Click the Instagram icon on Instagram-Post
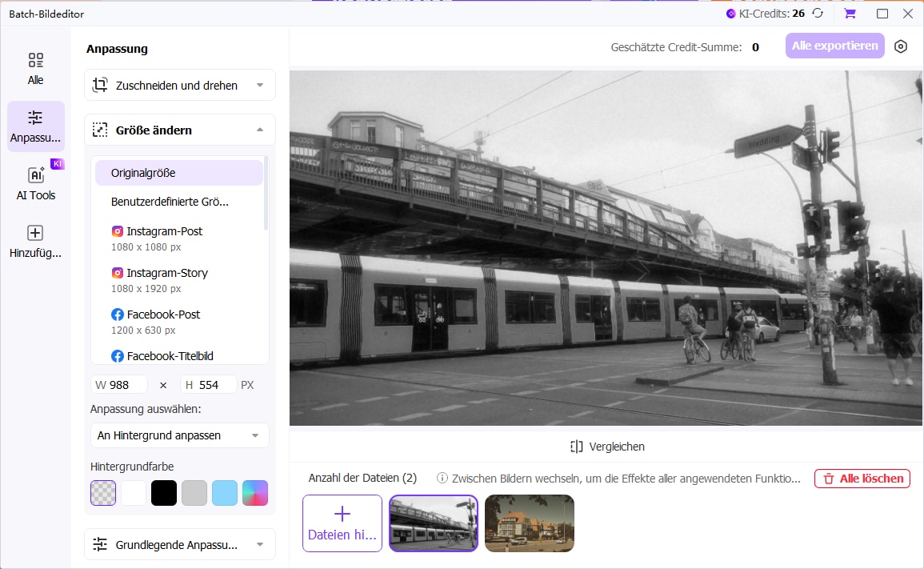The width and height of the screenshot is (924, 569). (118, 231)
